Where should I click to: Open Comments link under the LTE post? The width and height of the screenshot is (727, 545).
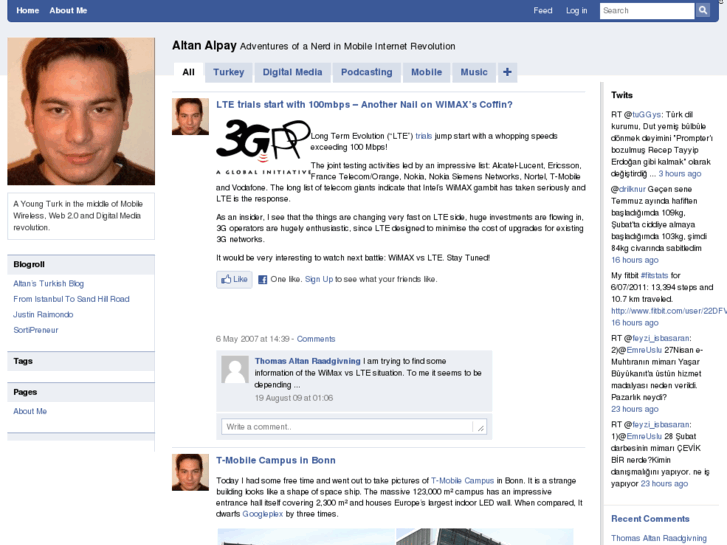point(316,339)
